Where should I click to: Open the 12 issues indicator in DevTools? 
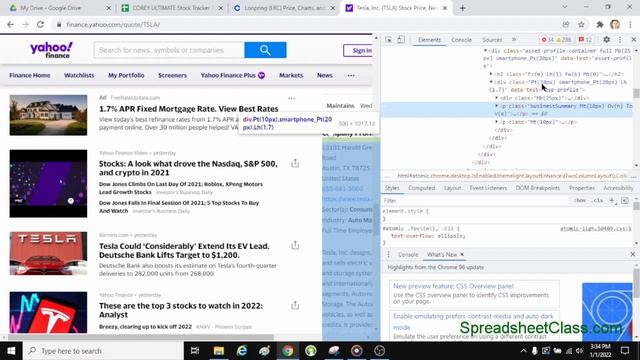tap(585, 40)
